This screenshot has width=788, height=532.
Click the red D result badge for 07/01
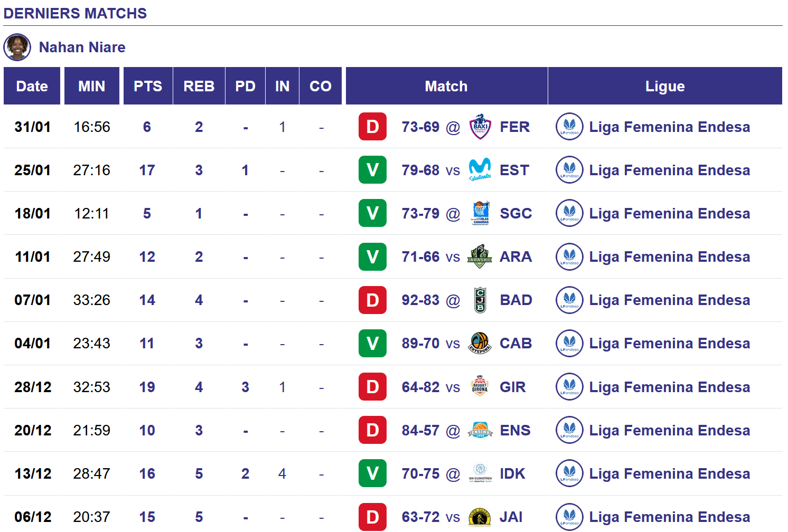[372, 300]
